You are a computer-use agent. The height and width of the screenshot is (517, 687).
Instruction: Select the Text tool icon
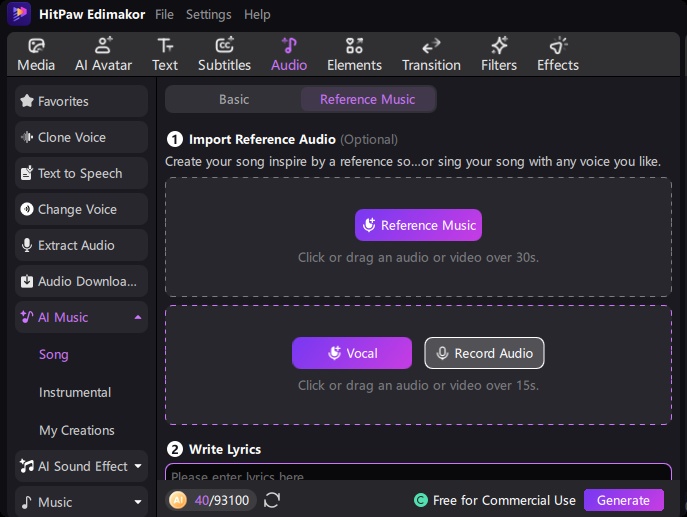point(165,46)
